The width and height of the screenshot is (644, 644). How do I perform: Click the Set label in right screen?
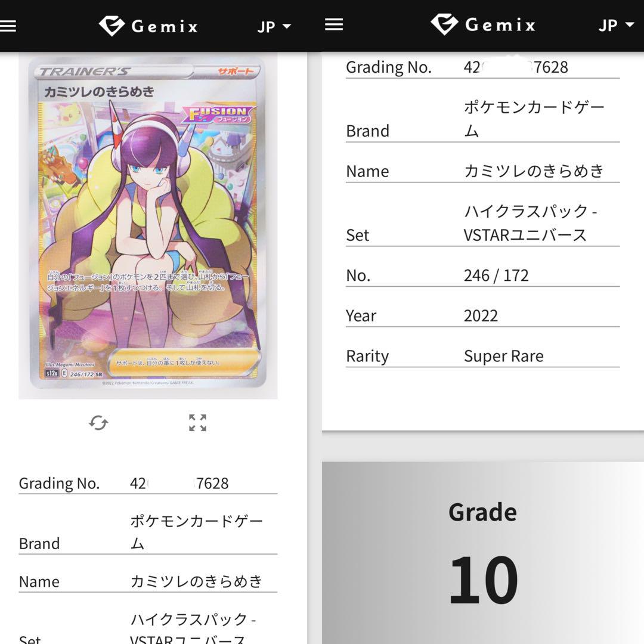point(357,236)
